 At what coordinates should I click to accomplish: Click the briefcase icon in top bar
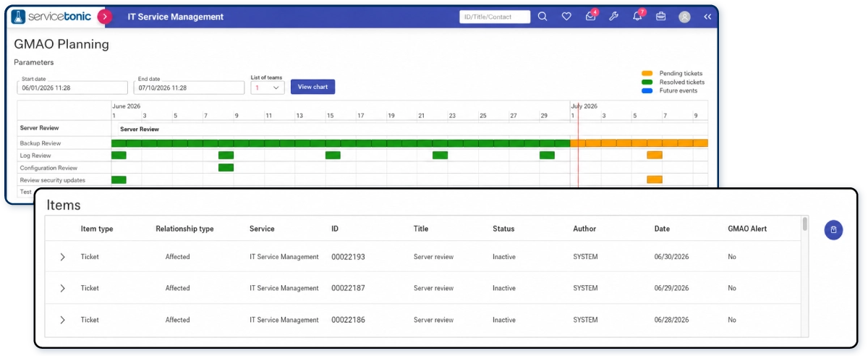660,17
